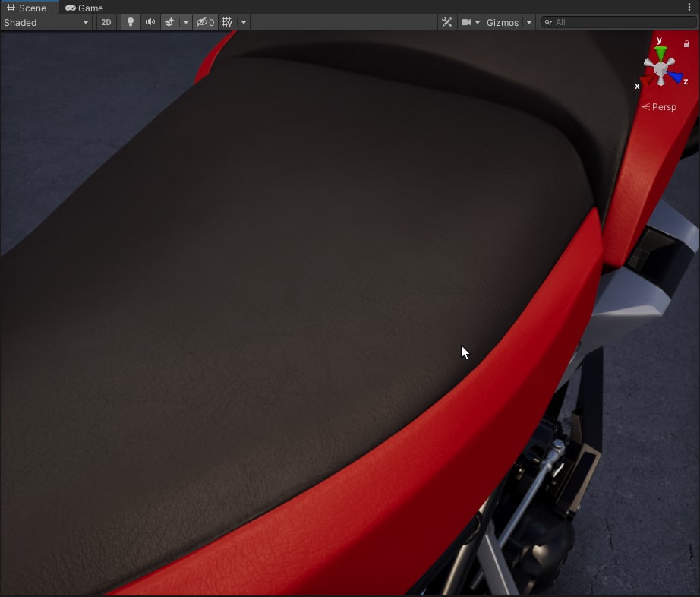Image resolution: width=700 pixels, height=597 pixels.
Task: Open effects options dropdown arrow
Action: (x=186, y=22)
